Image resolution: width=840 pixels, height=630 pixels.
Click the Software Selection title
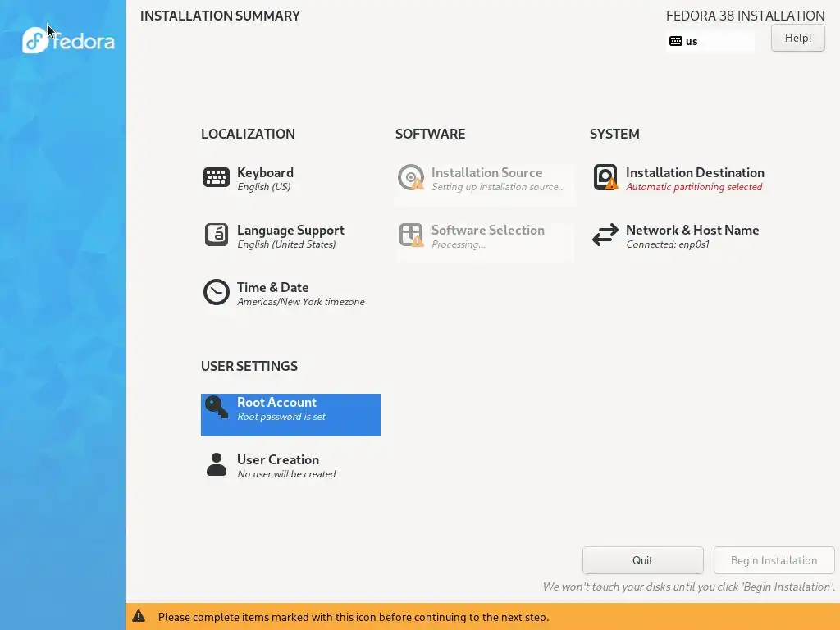[487, 230]
